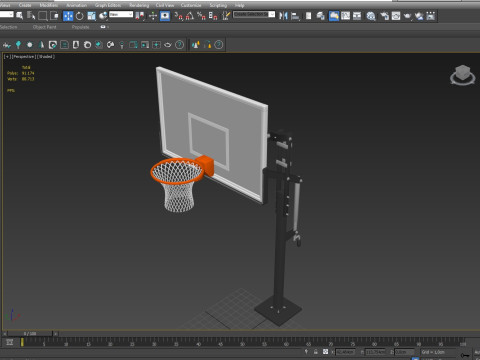The width and height of the screenshot is (480, 360).
Task: Open the Customize menu
Action: pyautogui.click(x=191, y=5)
